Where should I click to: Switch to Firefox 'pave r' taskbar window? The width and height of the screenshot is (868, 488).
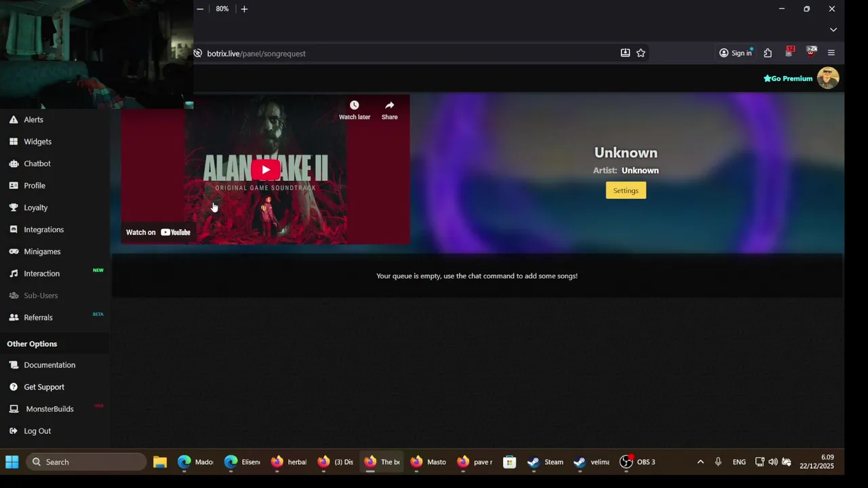point(475,462)
